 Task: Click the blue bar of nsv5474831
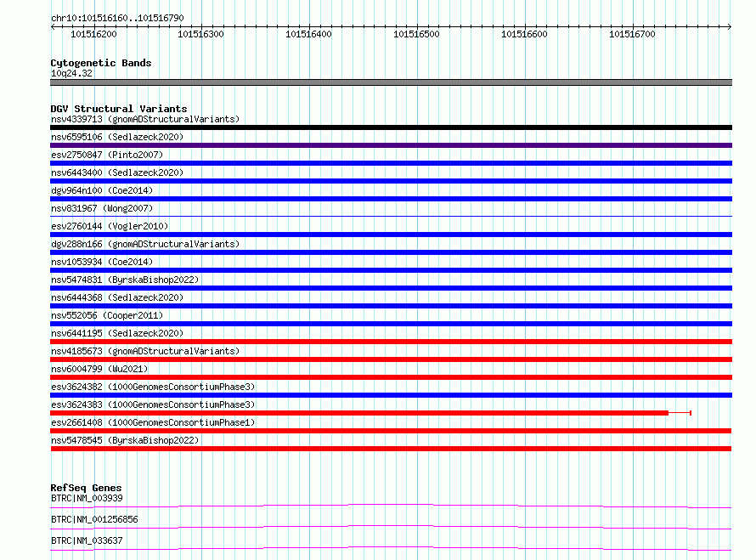pos(391,288)
